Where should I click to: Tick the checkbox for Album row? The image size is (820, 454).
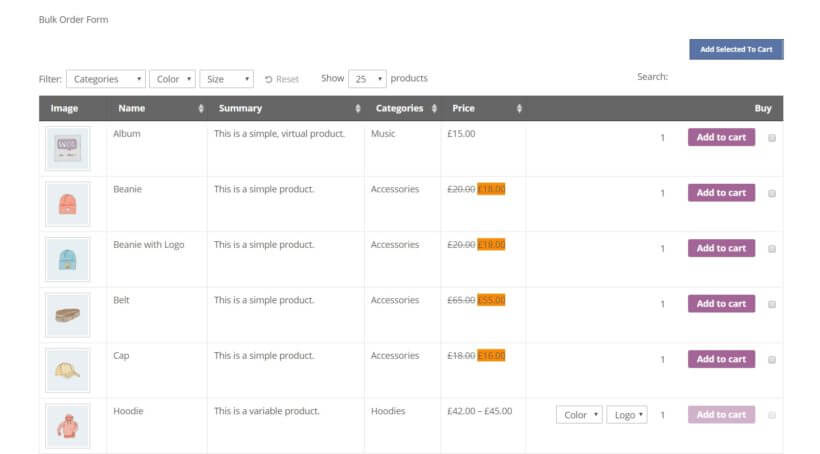[772, 138]
